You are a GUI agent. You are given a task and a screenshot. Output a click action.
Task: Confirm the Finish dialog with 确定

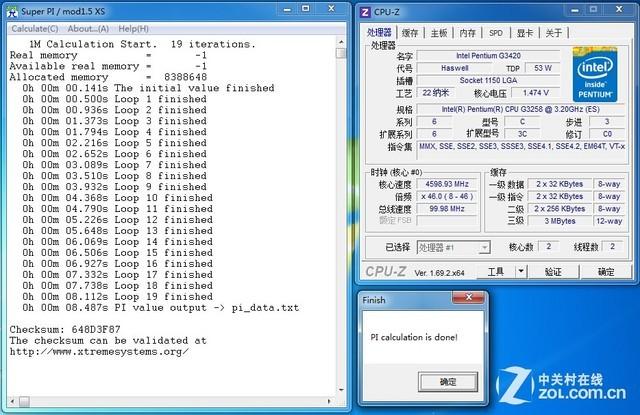click(x=448, y=382)
